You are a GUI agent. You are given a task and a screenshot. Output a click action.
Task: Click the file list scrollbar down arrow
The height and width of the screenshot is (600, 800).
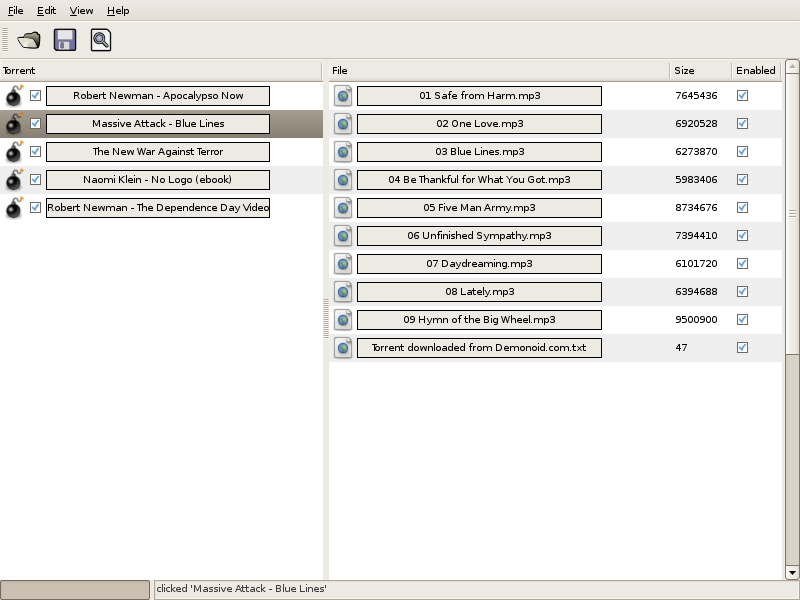[x=792, y=572]
